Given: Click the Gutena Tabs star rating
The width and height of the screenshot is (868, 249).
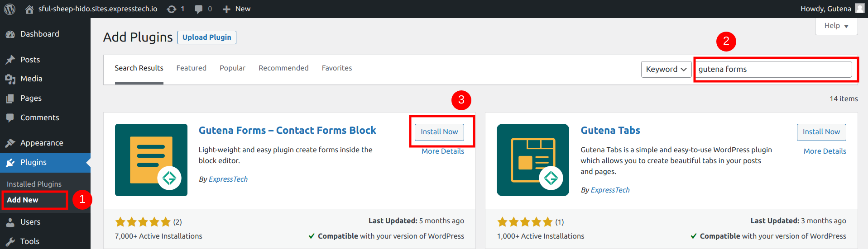Looking at the screenshot, I should coord(525,222).
